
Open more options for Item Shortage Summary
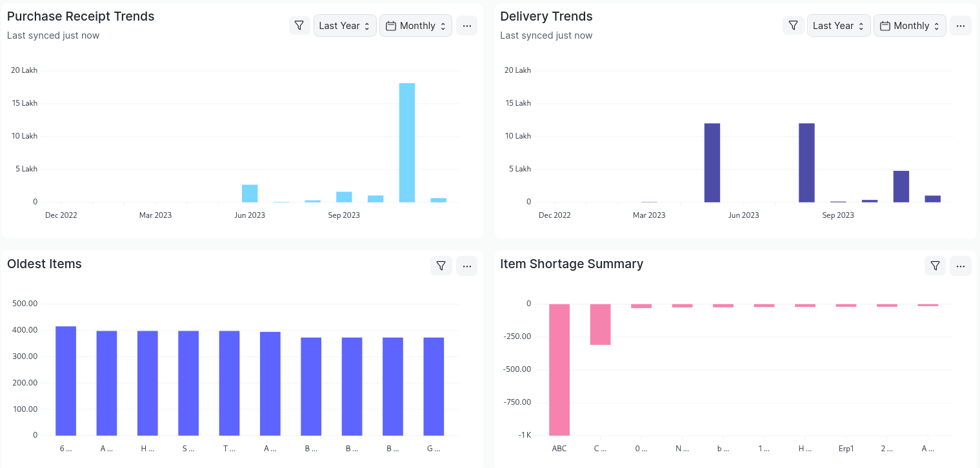[961, 266]
